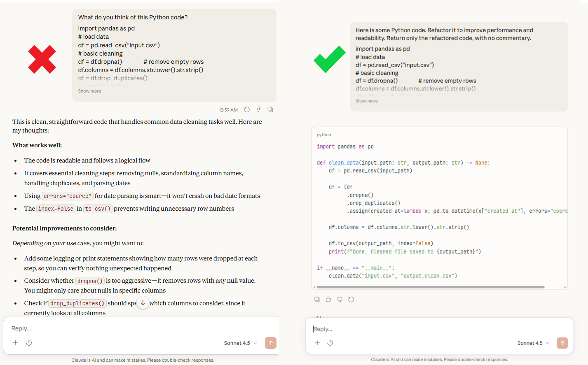The width and height of the screenshot is (588, 365).
Task: Click the index=False inline code chip
Action: [x=56, y=209]
